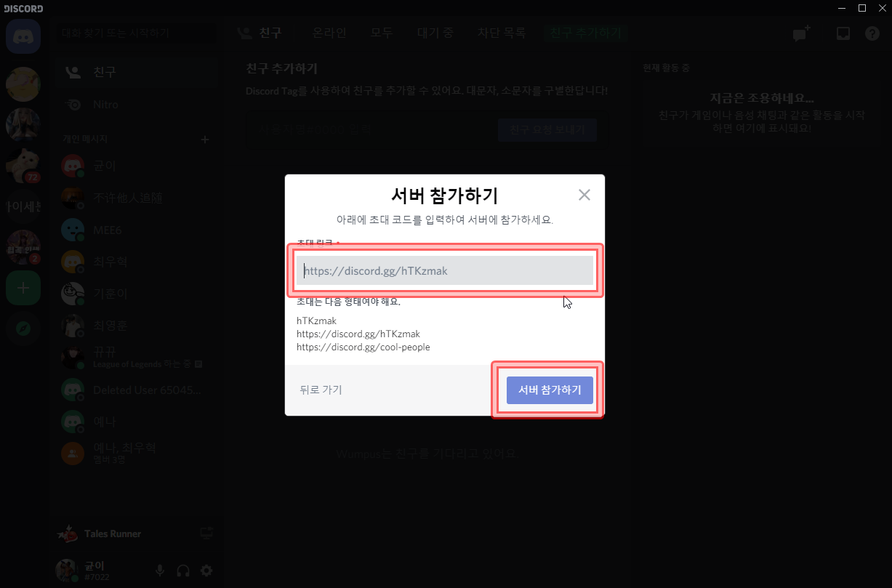The image size is (892, 588).
Task: Open the Add a Server plus icon
Action: 23,289
